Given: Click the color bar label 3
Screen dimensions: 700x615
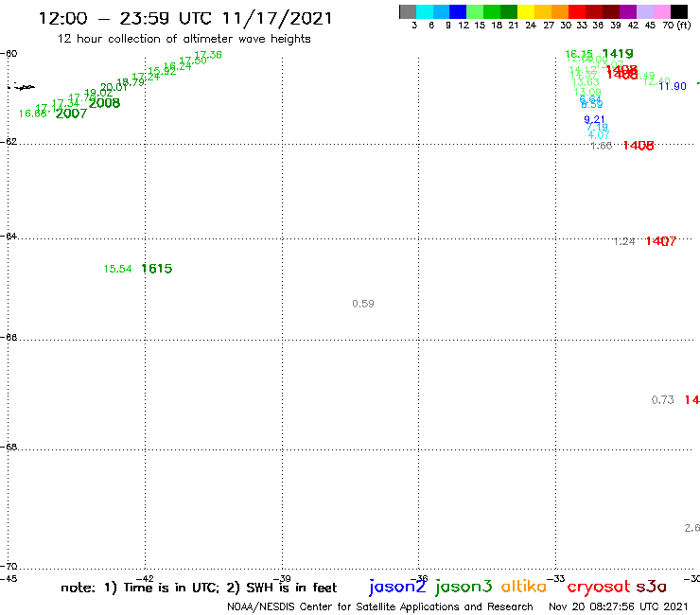Looking at the screenshot, I should pos(414,26).
